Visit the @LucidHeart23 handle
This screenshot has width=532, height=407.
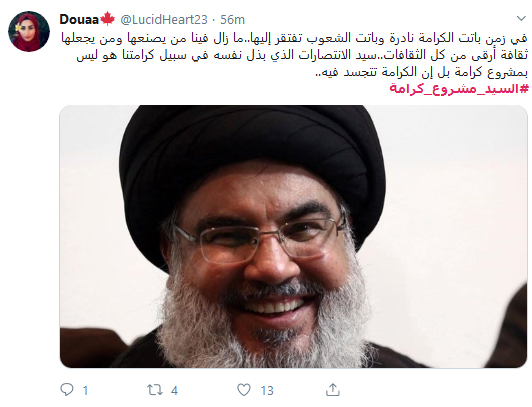click(x=164, y=20)
